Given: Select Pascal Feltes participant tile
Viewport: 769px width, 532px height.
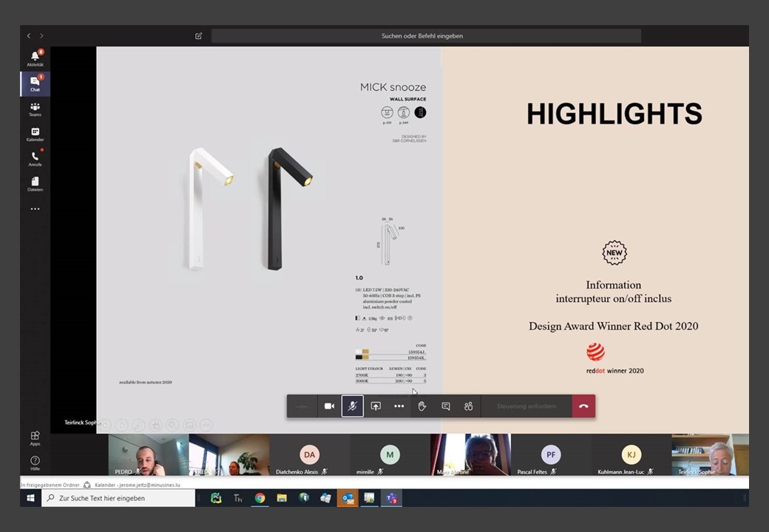Looking at the screenshot, I should (551, 454).
